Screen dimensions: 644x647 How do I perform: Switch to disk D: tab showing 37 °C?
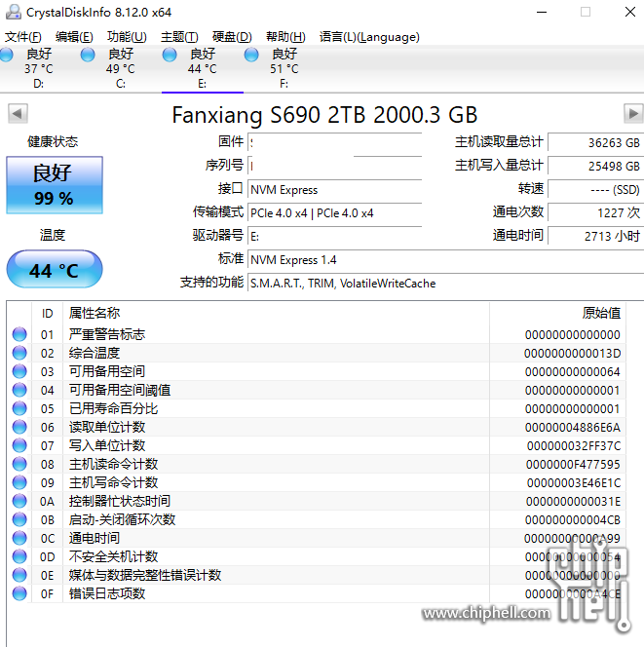pyautogui.click(x=39, y=68)
